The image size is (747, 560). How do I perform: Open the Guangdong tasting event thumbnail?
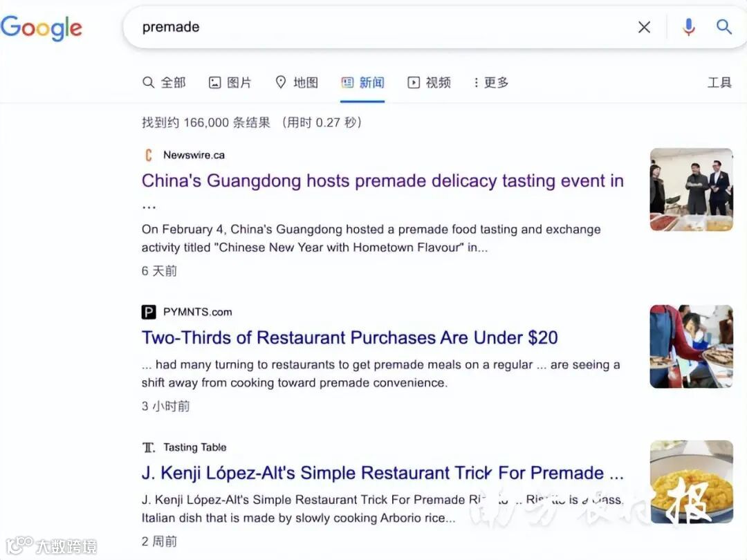point(691,189)
